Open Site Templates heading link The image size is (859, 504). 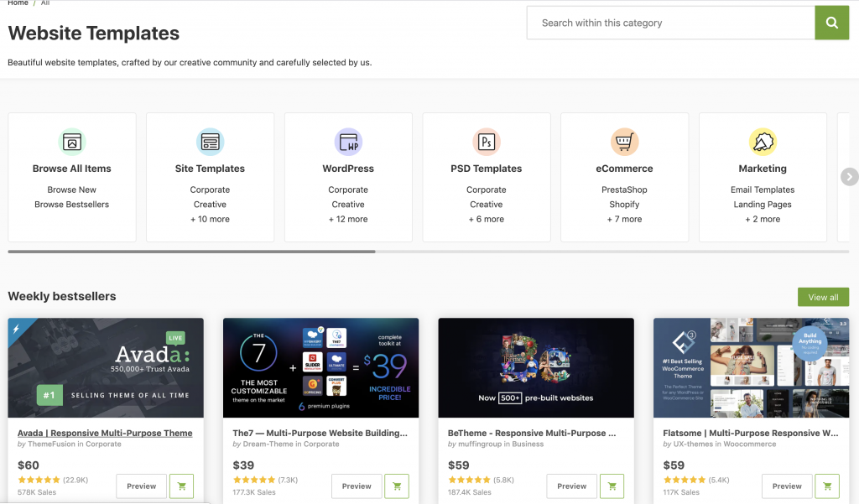tap(210, 169)
